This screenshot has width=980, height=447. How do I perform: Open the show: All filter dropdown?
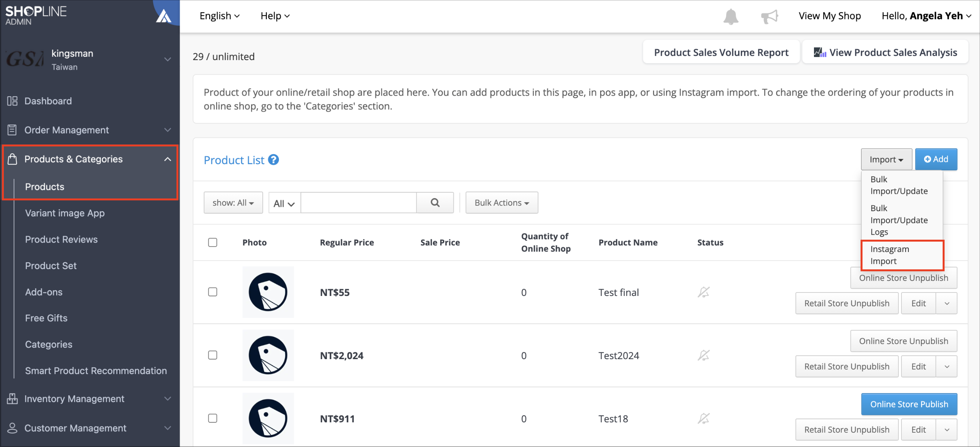[x=233, y=203]
